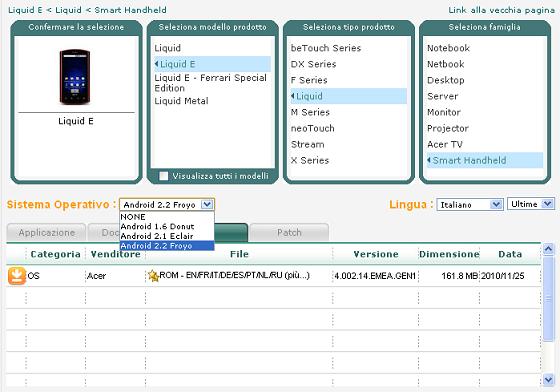The image size is (560, 392).
Task: Select neoTouch product type
Action: coord(312,128)
